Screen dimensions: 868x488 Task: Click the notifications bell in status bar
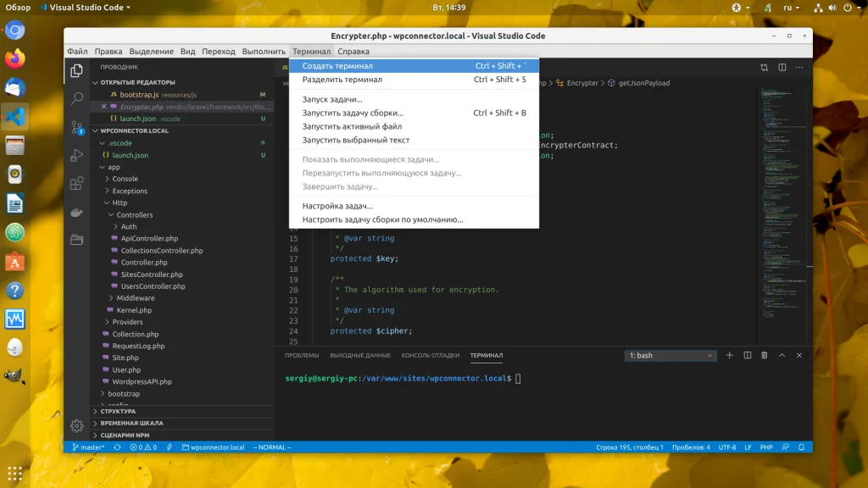coord(801,447)
